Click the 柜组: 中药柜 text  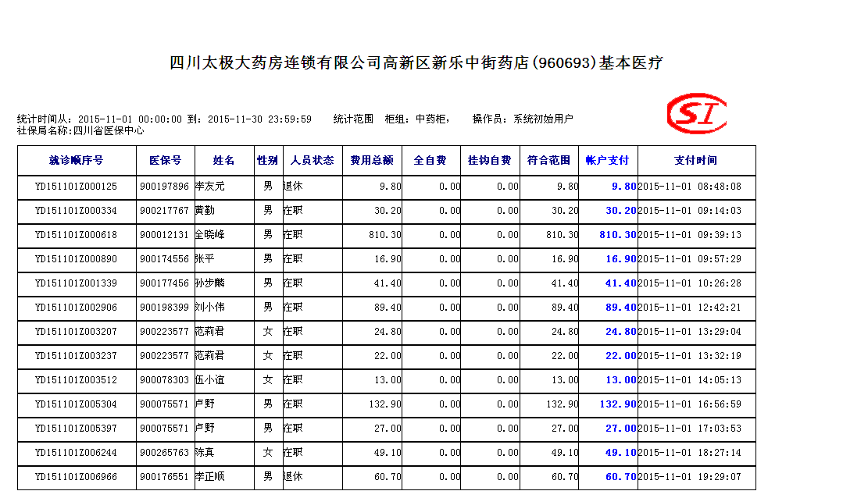click(x=417, y=119)
